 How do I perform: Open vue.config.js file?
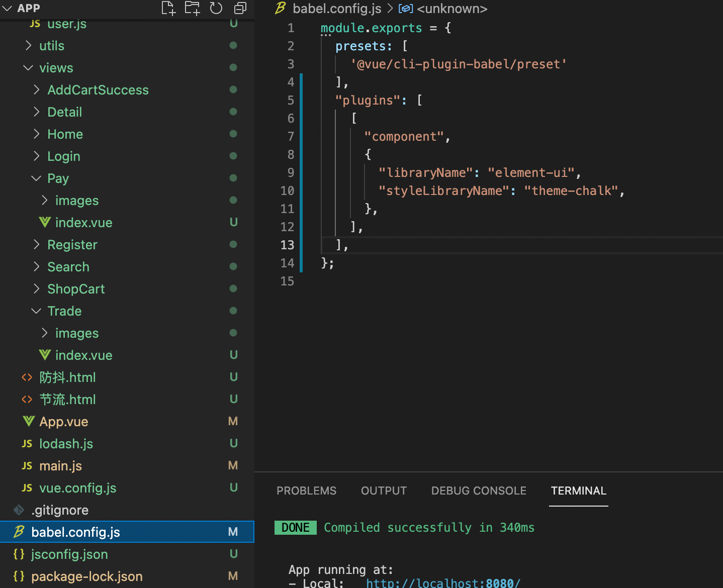click(77, 488)
